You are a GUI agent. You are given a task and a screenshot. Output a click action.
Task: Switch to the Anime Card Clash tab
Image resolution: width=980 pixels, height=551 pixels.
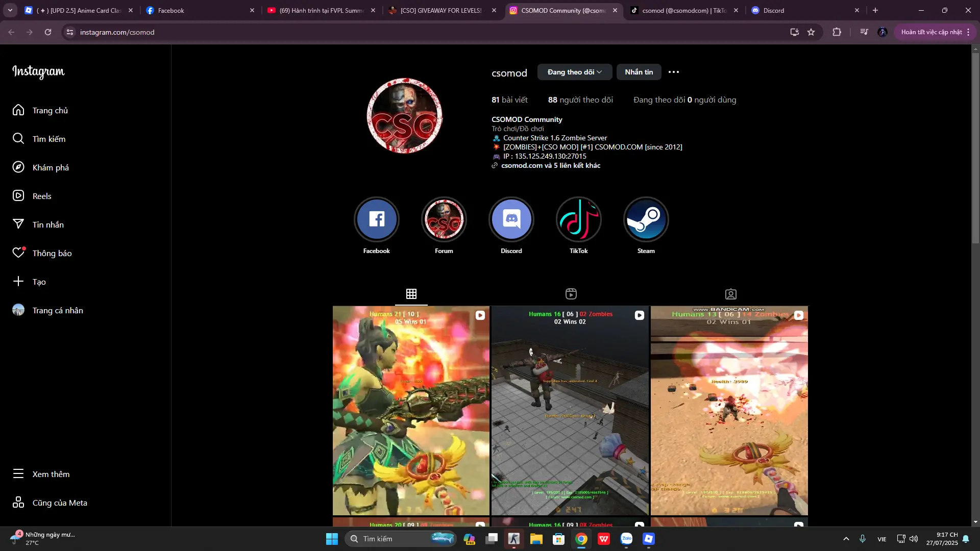79,10
